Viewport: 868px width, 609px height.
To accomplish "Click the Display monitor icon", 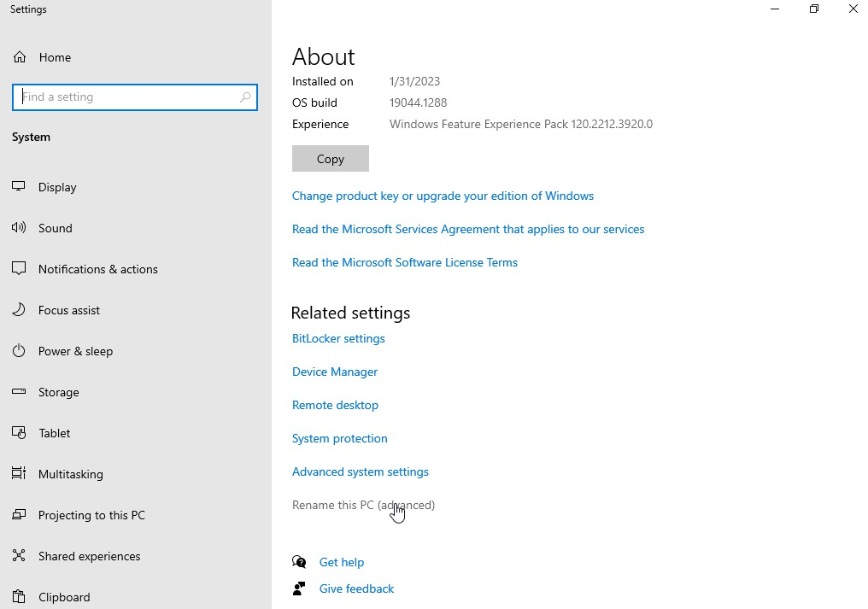I will pyautogui.click(x=18, y=186).
